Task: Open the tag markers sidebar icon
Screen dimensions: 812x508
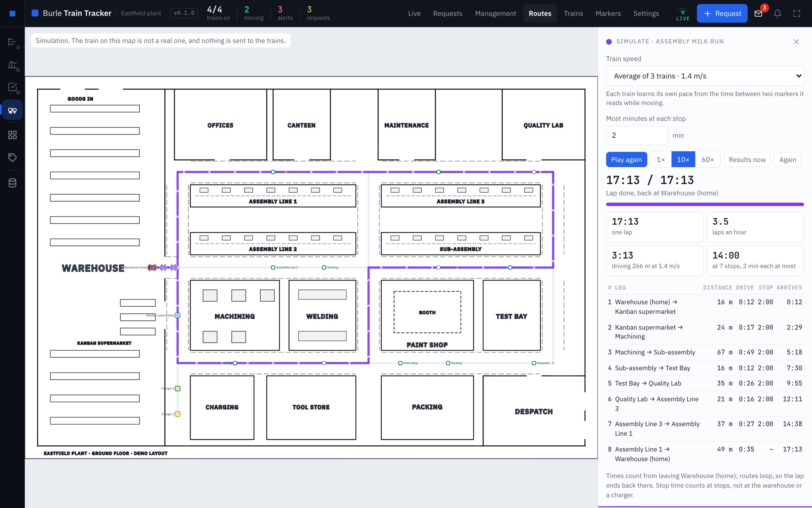Action: [x=13, y=157]
